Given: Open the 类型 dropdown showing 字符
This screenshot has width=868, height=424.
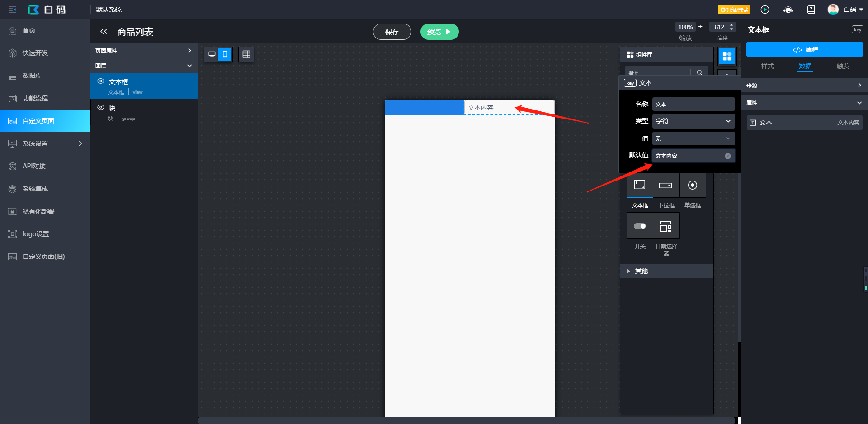Looking at the screenshot, I should point(693,121).
